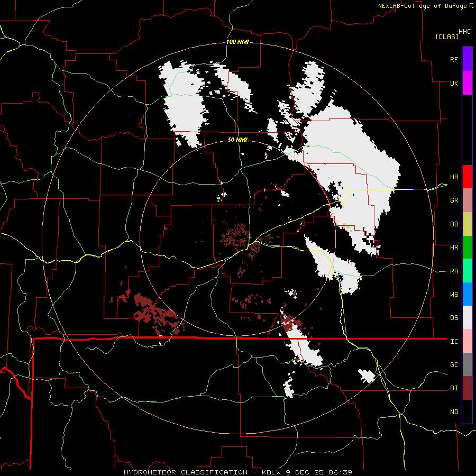The height and width of the screenshot is (476, 476).
Task: Click the dark red BI legend swatch
Action: (467, 388)
